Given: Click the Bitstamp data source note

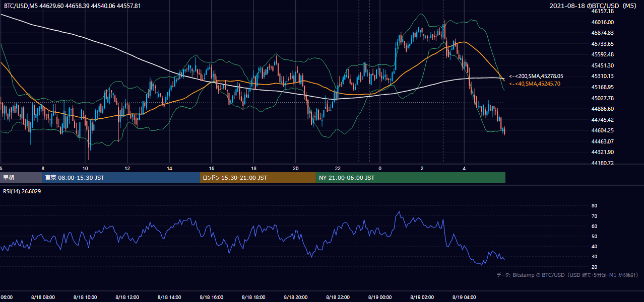Looking at the screenshot, I should [567, 275].
